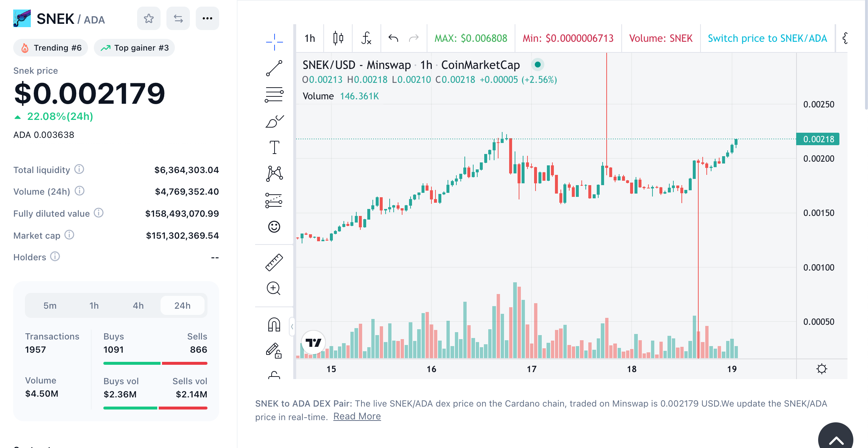
Task: Show info for Market cap
Action: click(69, 235)
